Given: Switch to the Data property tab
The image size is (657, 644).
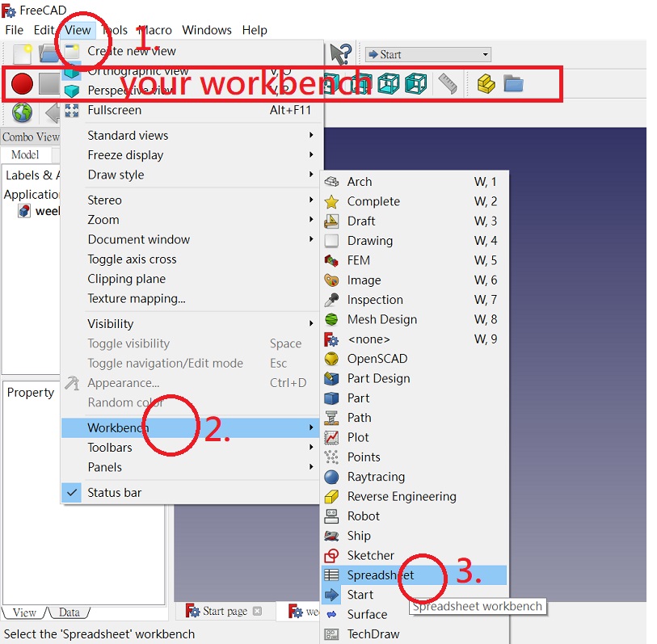Looking at the screenshot, I should pyautogui.click(x=69, y=612).
